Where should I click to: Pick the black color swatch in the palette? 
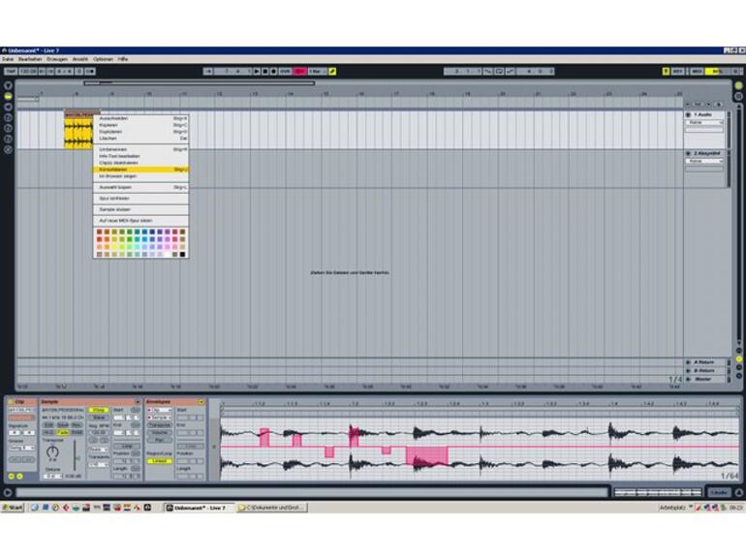pyautogui.click(x=183, y=255)
